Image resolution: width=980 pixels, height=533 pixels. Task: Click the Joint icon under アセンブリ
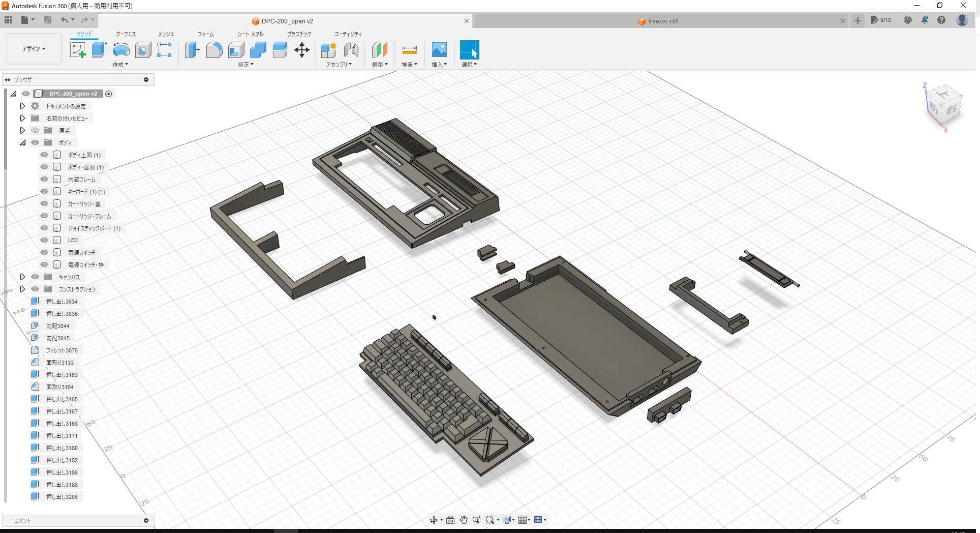tap(351, 50)
